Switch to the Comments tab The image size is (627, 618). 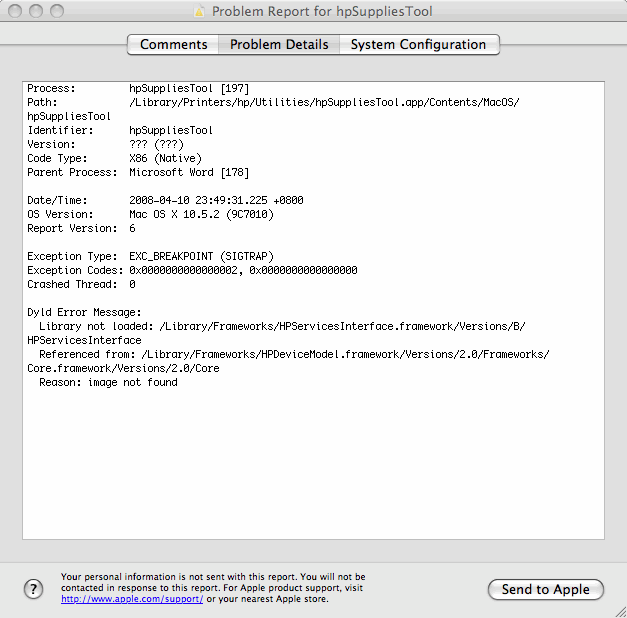[x=173, y=44]
